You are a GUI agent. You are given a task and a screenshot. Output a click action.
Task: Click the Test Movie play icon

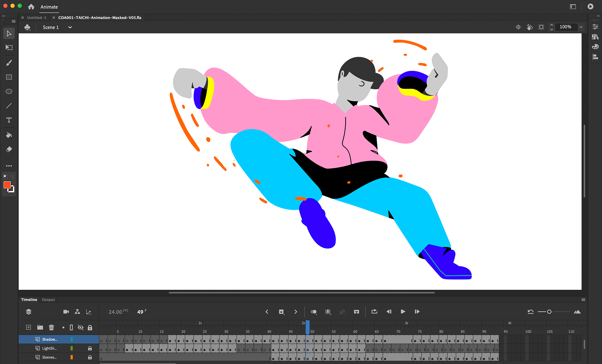pyautogui.click(x=590, y=7)
